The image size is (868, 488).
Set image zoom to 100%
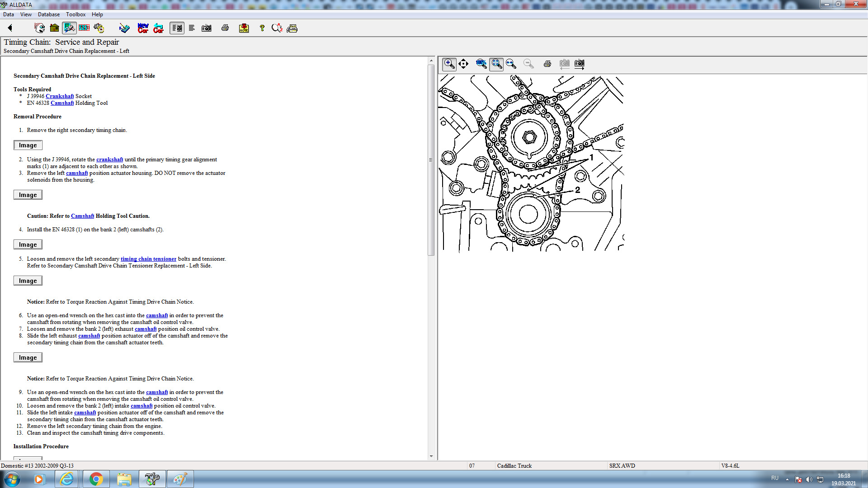481,64
